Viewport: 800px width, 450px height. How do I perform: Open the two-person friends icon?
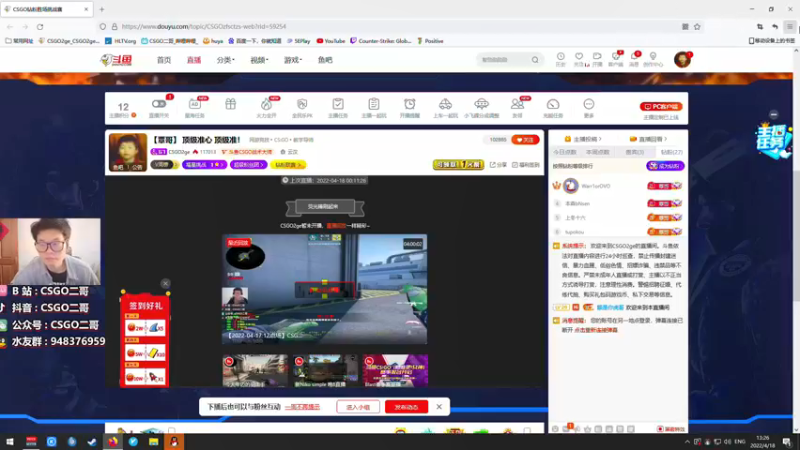(x=517, y=104)
